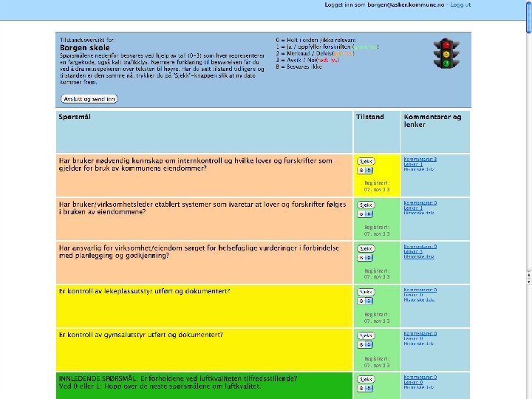Open 'Kommentarer: 3' for the internkontroll question

pyautogui.click(x=420, y=159)
